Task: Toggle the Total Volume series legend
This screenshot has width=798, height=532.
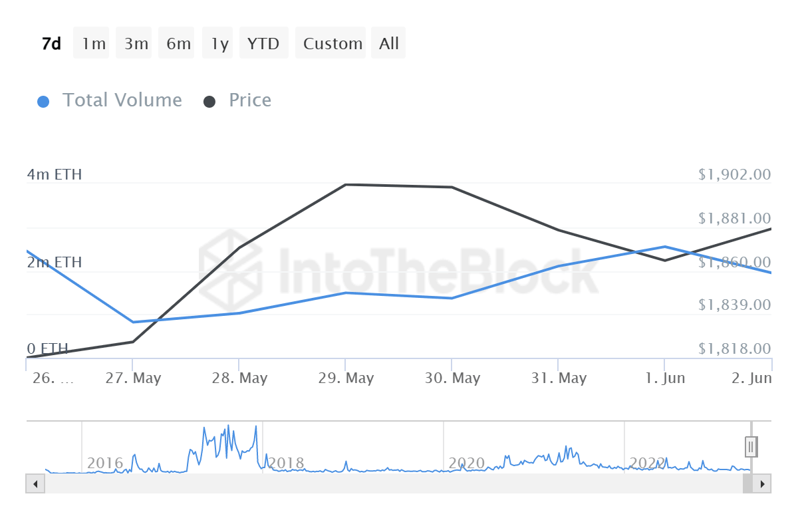Action: 122,100
